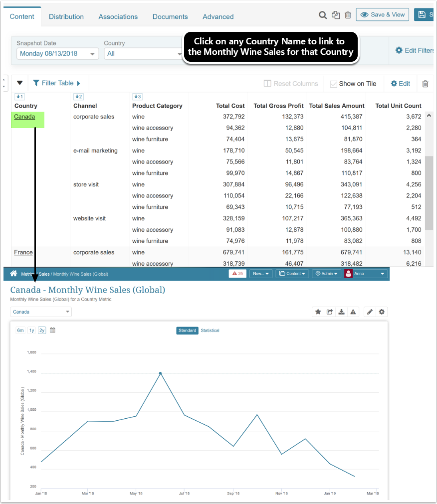Click the search magnifier icon in top toolbar
This screenshot has width=437, height=504.
(x=323, y=15)
